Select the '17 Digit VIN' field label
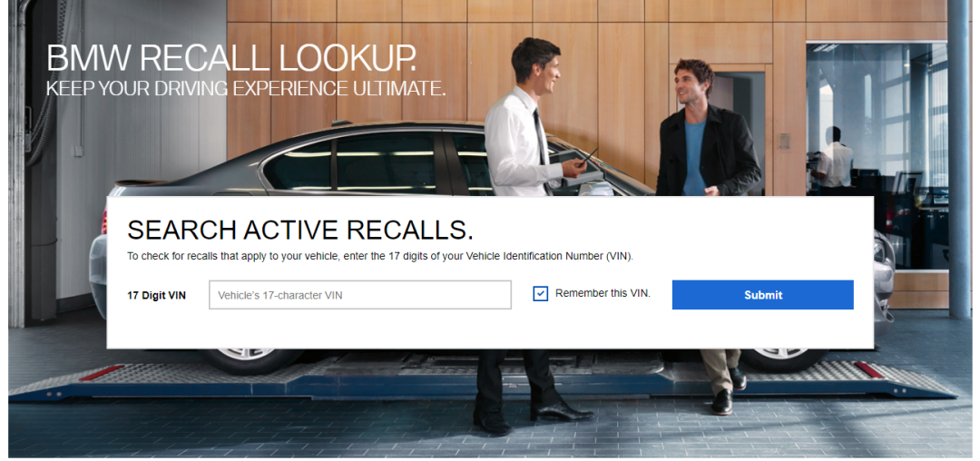The image size is (980, 461). 156,296
